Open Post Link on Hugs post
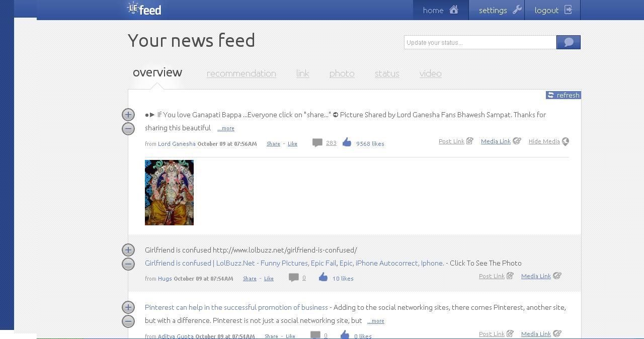Image resolution: width=644 pixels, height=339 pixels. 496,276
